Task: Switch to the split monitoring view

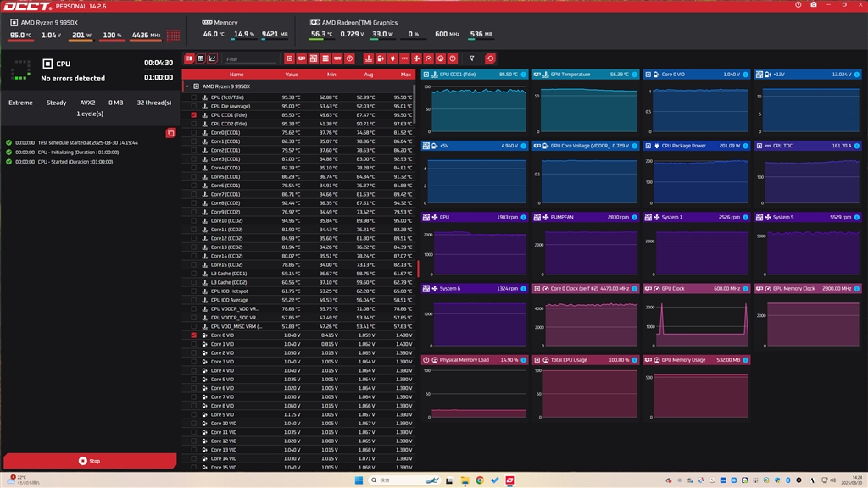Action: (x=189, y=58)
